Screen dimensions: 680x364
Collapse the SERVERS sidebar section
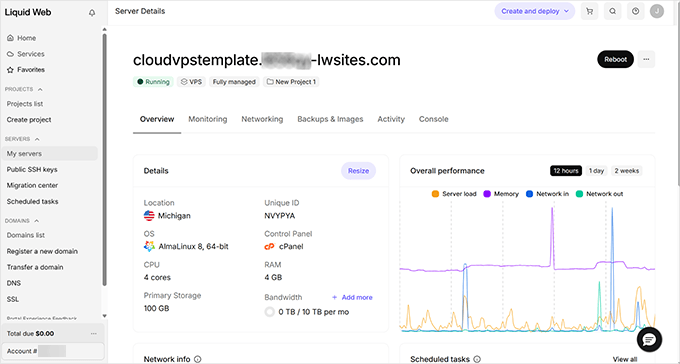coord(37,139)
